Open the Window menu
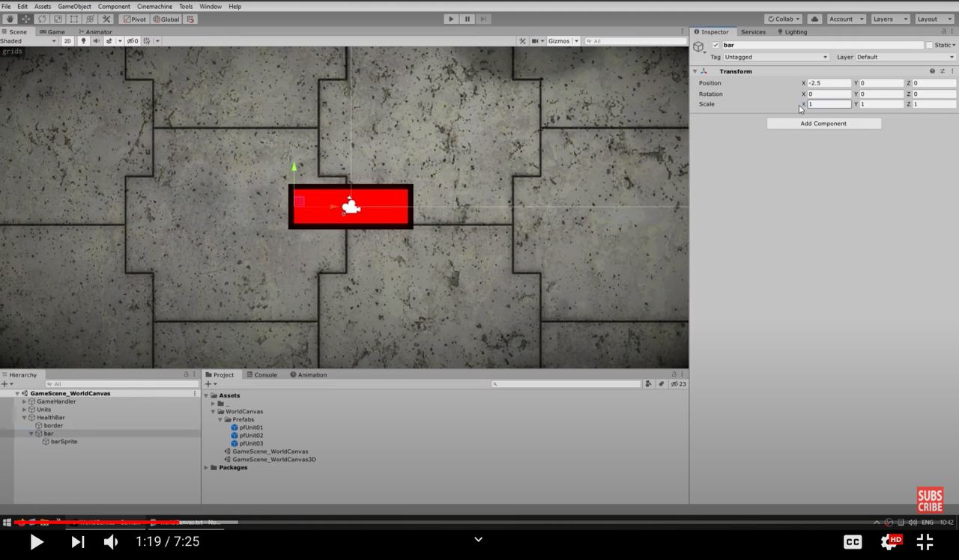Screen dimensions: 959x560 [x=211, y=6]
